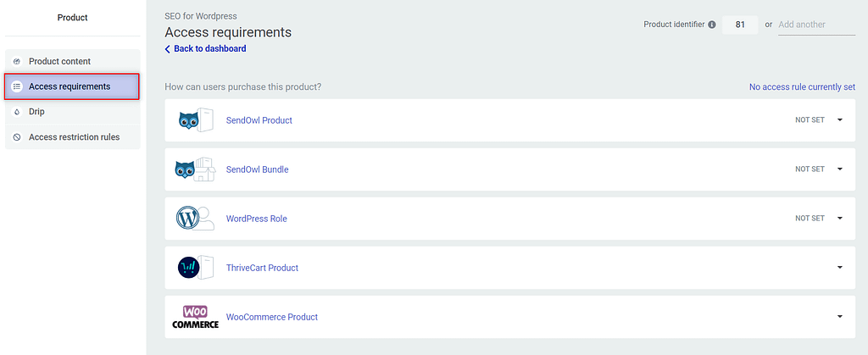Viewport: 868px width, 355px height.
Task: Expand the SendOwl Product row arrow
Action: pyautogui.click(x=840, y=120)
